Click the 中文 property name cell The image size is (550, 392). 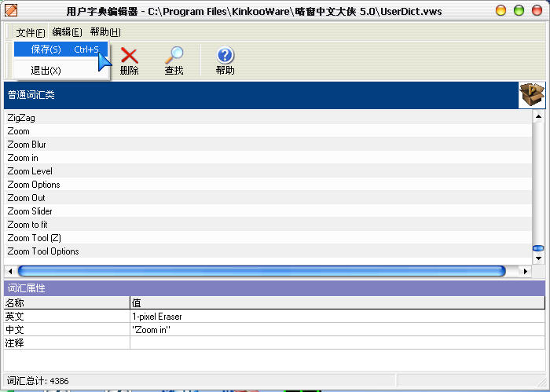tap(67, 330)
